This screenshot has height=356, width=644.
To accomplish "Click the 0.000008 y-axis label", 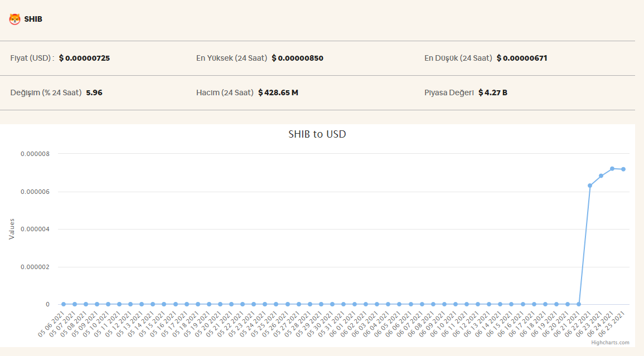I will click(x=35, y=154).
